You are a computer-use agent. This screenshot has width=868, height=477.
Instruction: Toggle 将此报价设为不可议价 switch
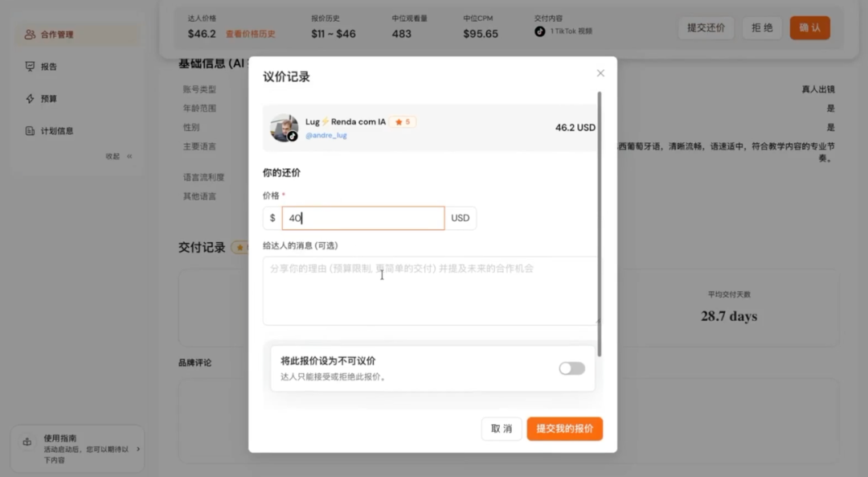[x=572, y=368]
